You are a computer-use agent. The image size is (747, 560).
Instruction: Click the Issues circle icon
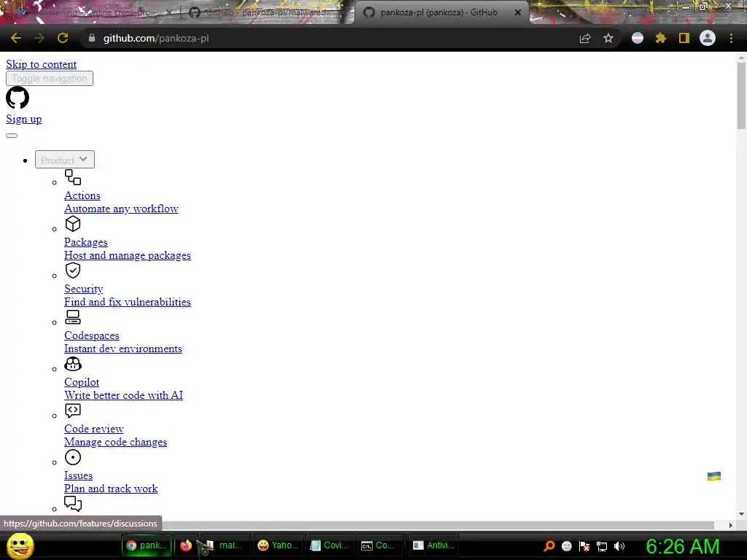tap(73, 457)
